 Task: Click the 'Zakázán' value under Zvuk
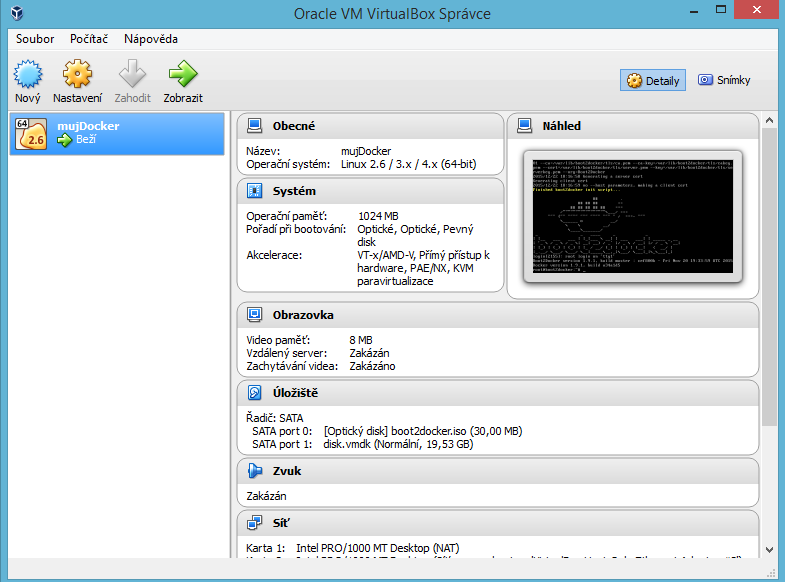[x=266, y=496]
